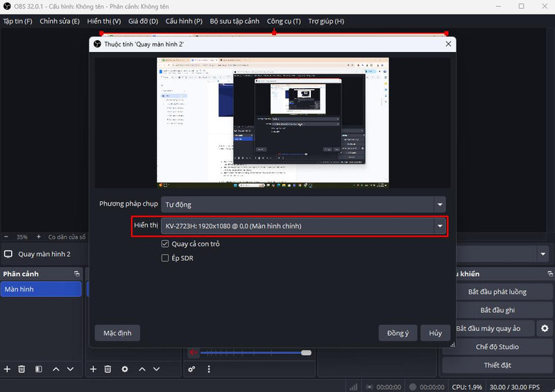Move scene down with arrow in Phân cảnh panel

click(x=71, y=369)
